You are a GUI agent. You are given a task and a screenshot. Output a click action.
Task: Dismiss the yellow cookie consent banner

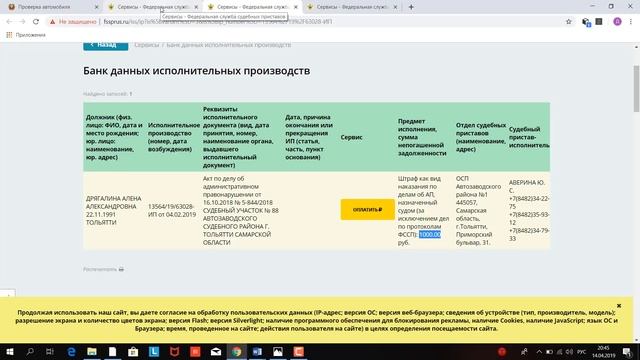(619, 306)
